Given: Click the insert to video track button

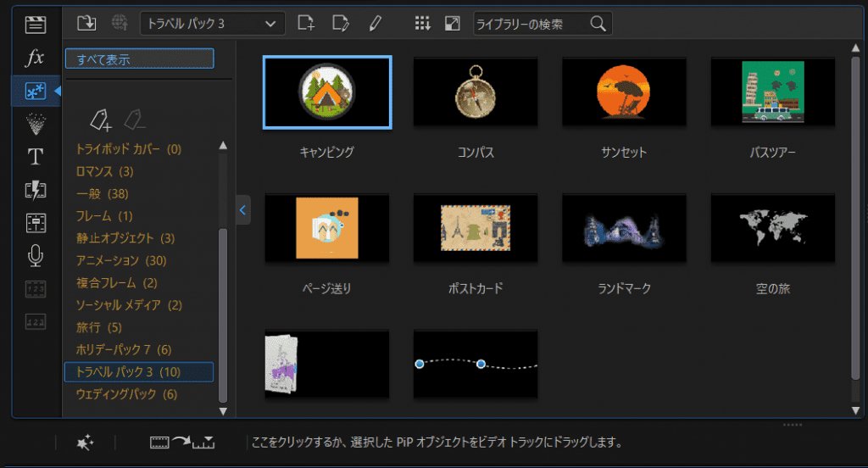Looking at the screenshot, I should click(x=181, y=443).
